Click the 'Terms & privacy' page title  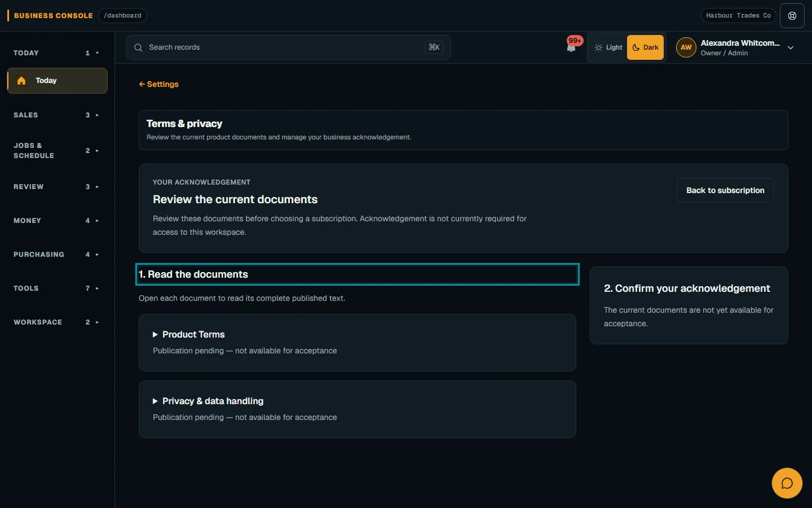tap(184, 124)
